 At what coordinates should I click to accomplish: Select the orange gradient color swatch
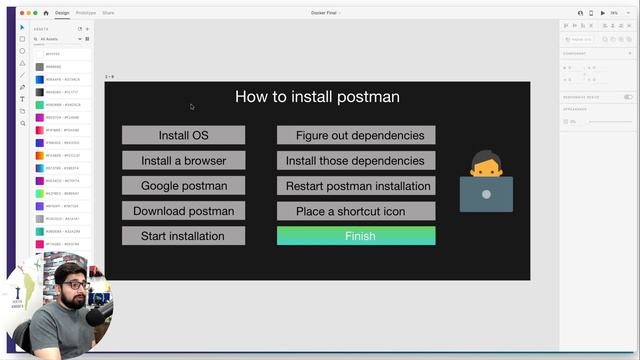coord(40,156)
